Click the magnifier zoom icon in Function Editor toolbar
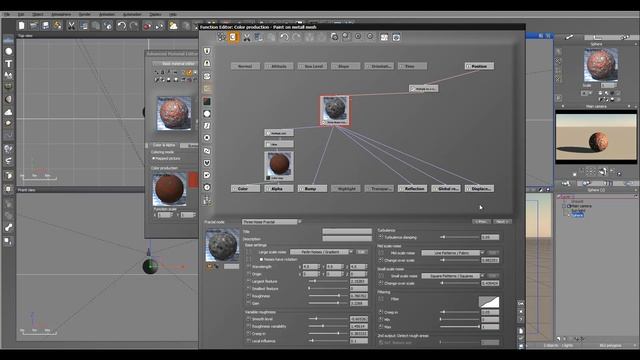Screen dimensions: 640x360 [346, 37]
